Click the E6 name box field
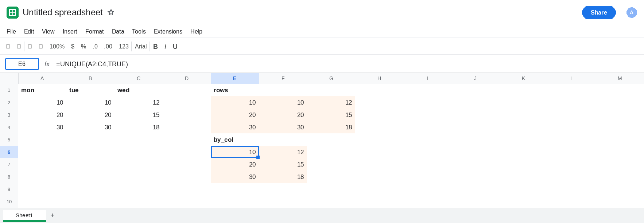The width and height of the screenshot is (644, 223). click(x=22, y=64)
